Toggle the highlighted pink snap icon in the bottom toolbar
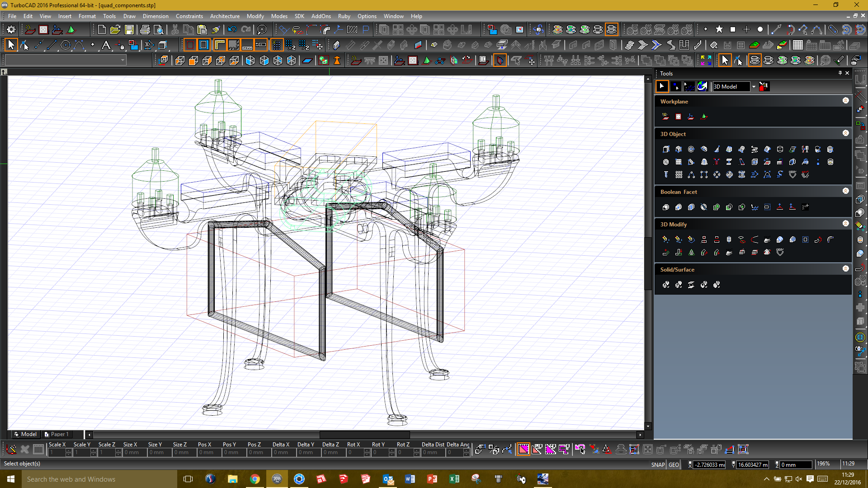 [524, 449]
